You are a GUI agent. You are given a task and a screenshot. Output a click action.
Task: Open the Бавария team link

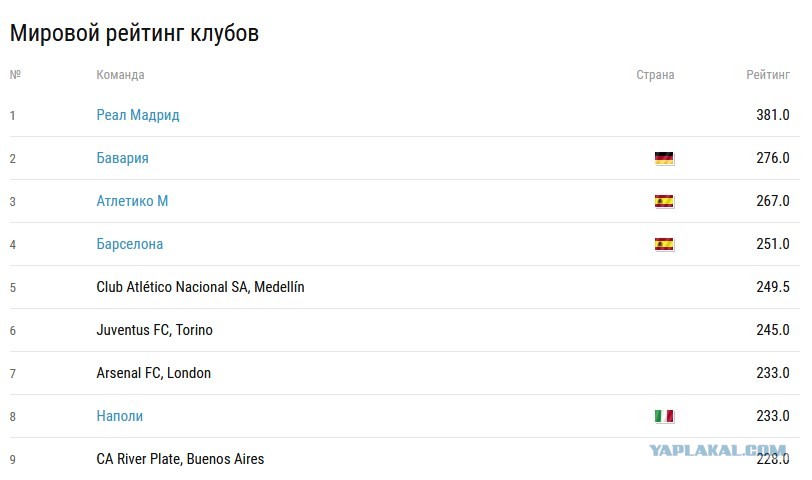coord(122,158)
